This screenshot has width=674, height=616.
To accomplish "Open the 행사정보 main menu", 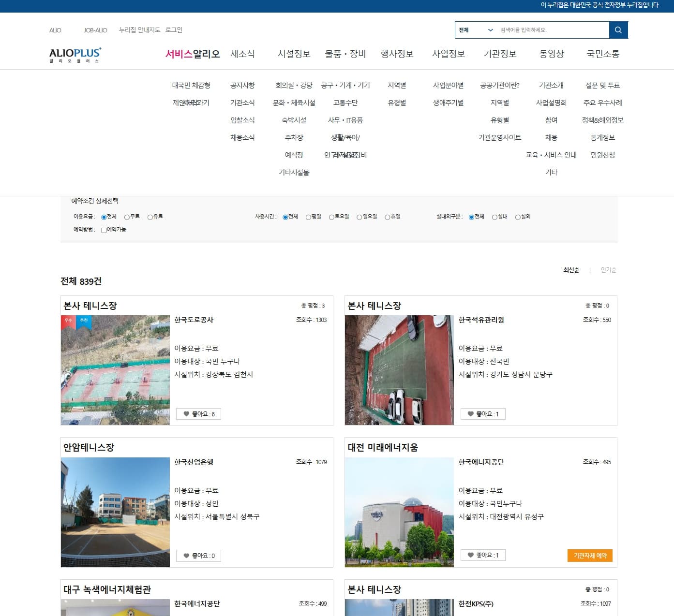I will pos(397,54).
